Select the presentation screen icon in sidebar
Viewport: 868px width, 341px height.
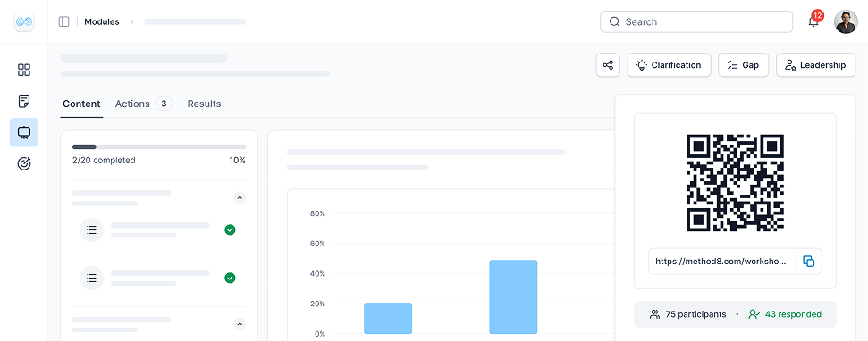(24, 133)
